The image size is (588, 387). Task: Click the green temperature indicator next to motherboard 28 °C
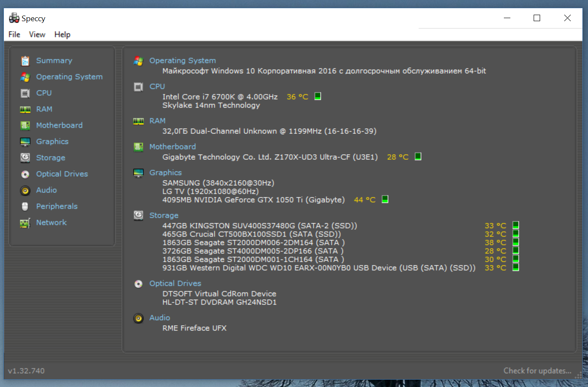[x=418, y=157]
